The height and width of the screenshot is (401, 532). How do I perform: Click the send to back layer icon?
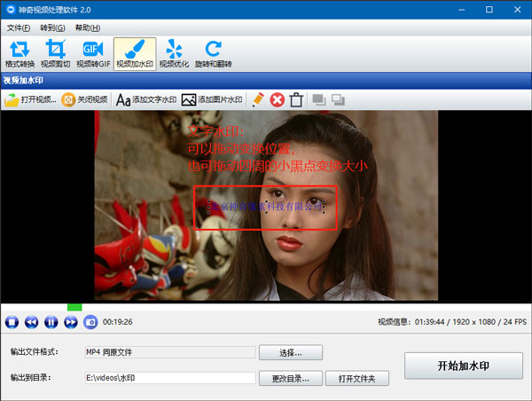point(338,100)
